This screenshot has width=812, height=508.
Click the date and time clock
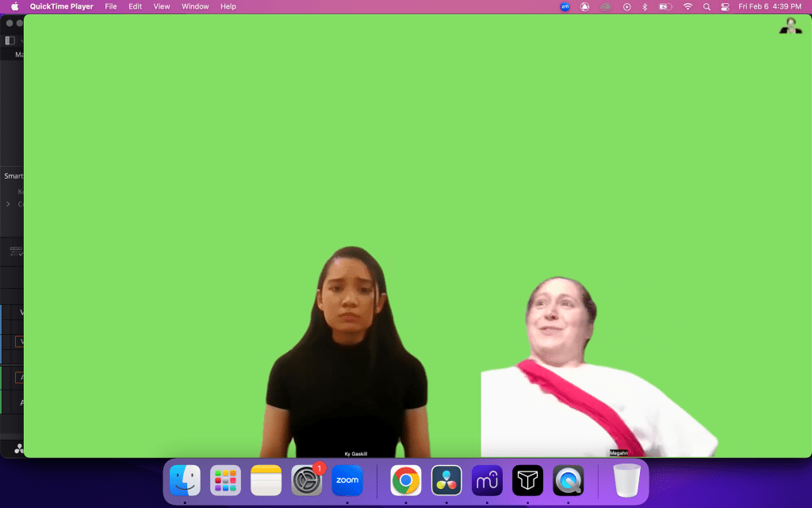769,6
